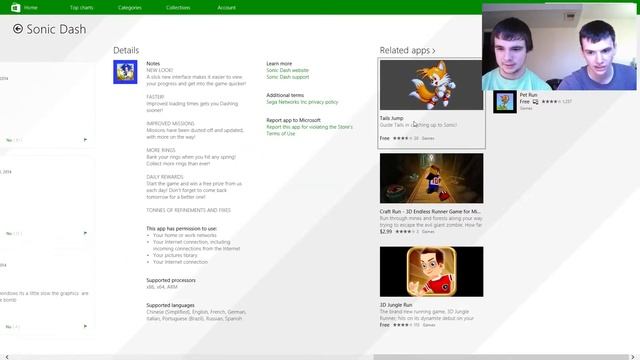The width and height of the screenshot is (640, 360).
Task: Select the Supported languages heading
Action: coord(170,305)
